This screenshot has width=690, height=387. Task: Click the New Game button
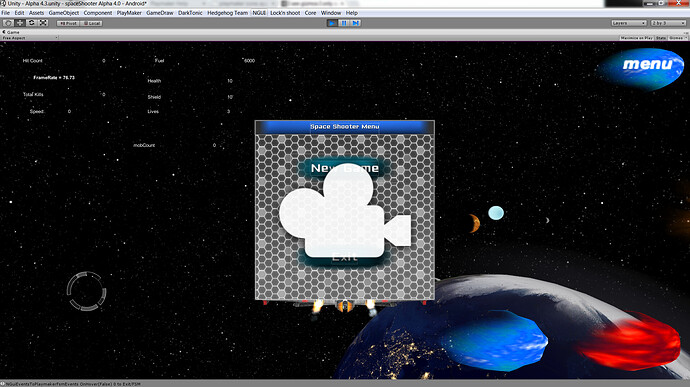coord(345,168)
